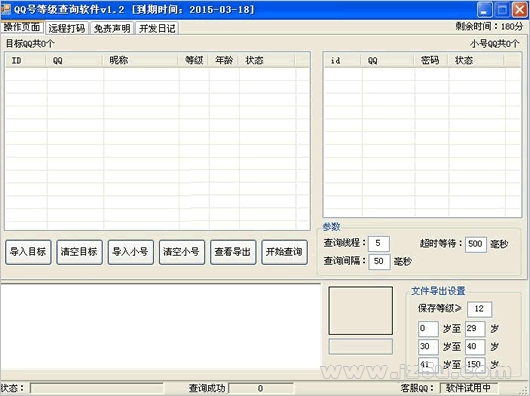
Task: Click the 软件试用中 客服QQ field
Action: (x=468, y=388)
